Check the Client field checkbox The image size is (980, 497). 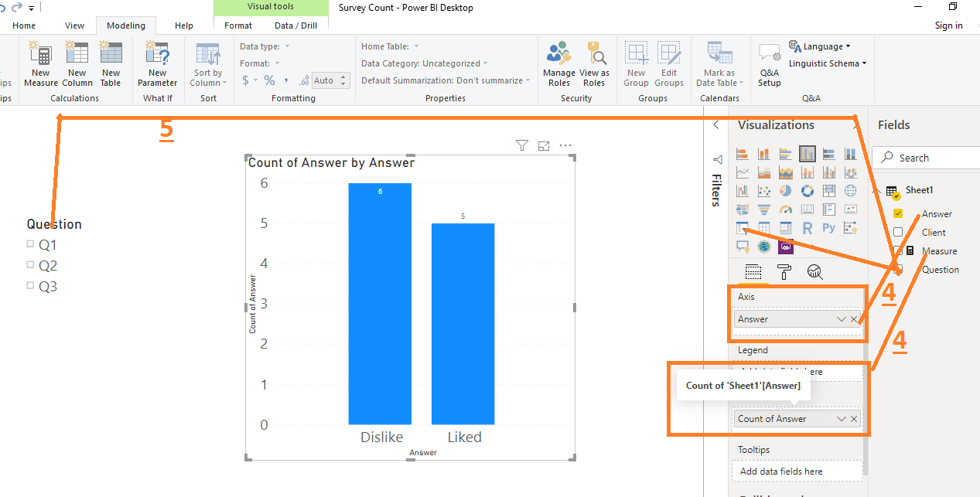tap(898, 232)
